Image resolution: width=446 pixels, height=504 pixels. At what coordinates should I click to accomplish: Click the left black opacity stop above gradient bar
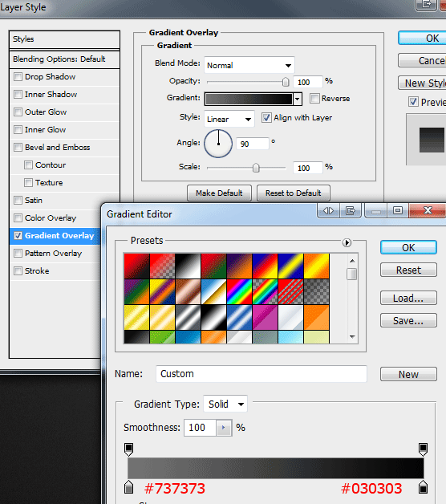(129, 449)
